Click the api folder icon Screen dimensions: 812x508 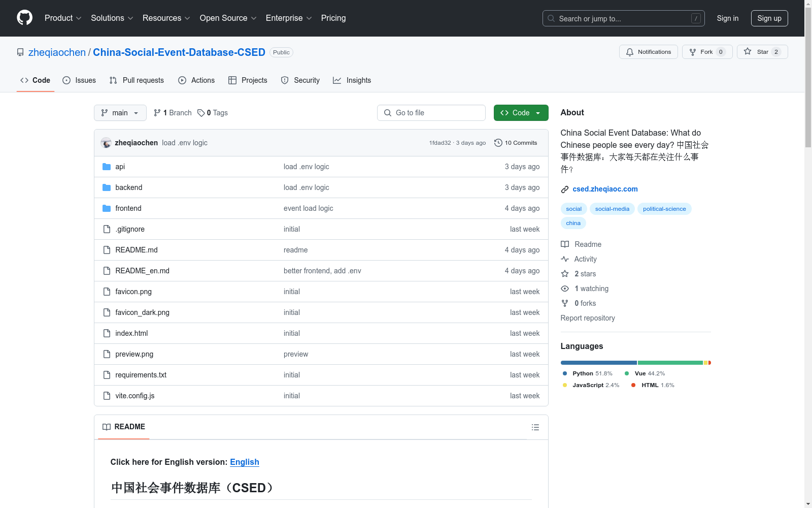point(107,167)
